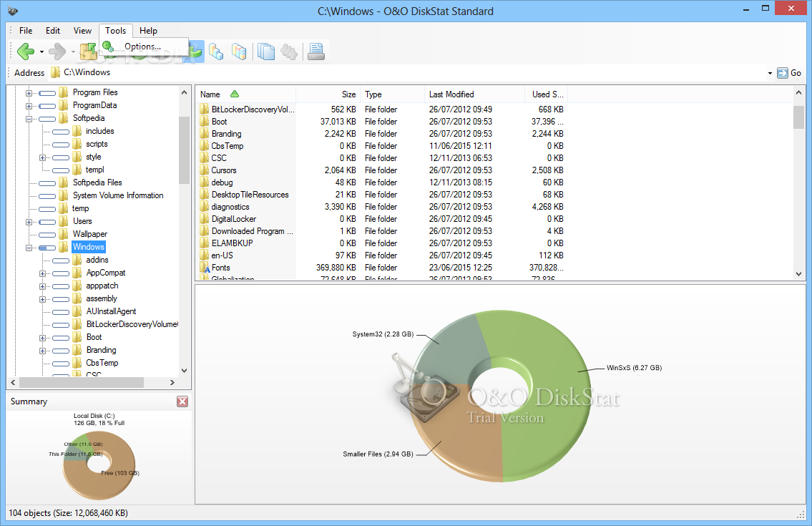This screenshot has width=812, height=526.
Task: Expand the AppCompat tree node
Action: tap(42, 273)
